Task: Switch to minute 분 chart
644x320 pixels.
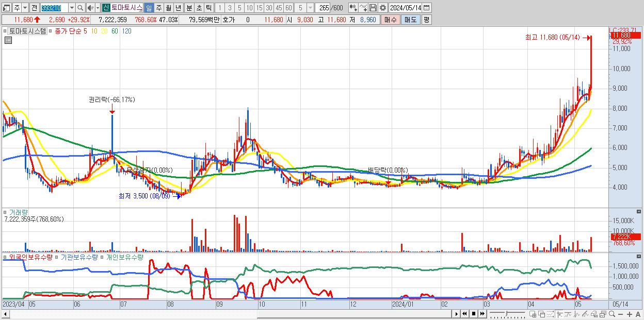Action: tap(189, 8)
